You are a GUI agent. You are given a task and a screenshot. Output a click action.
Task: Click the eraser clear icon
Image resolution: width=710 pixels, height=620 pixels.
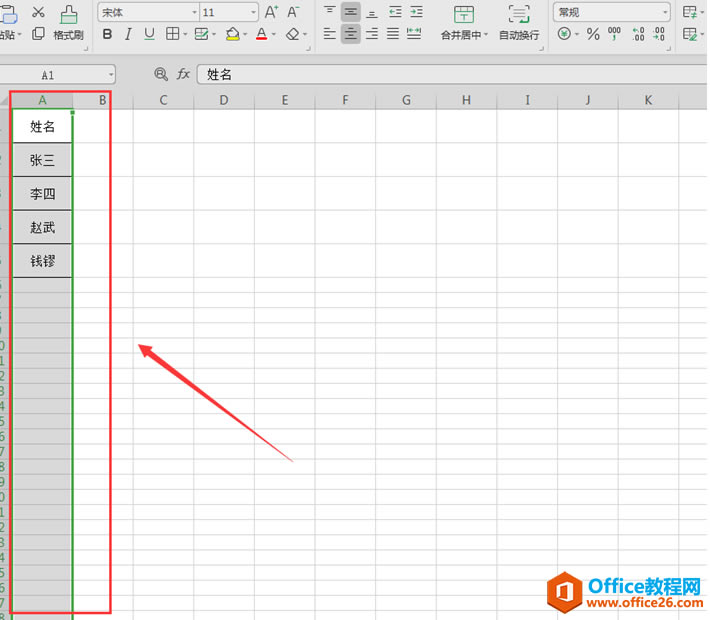293,34
